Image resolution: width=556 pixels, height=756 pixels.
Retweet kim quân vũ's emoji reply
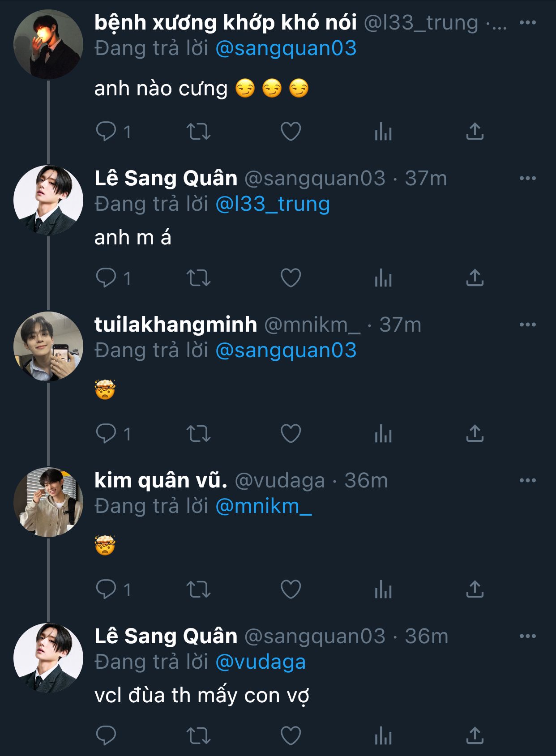[x=198, y=589]
